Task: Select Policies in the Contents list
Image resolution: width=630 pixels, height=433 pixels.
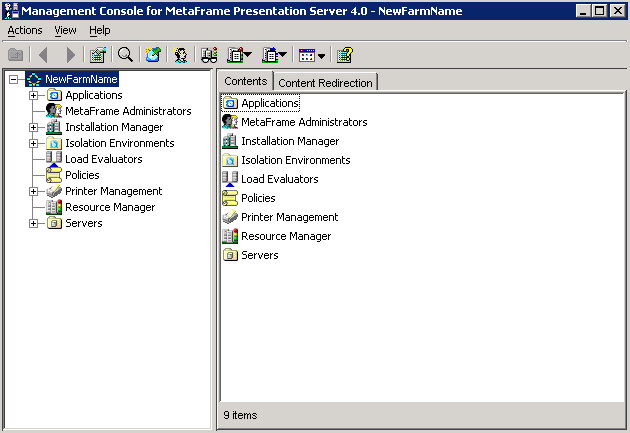Action: pos(258,198)
